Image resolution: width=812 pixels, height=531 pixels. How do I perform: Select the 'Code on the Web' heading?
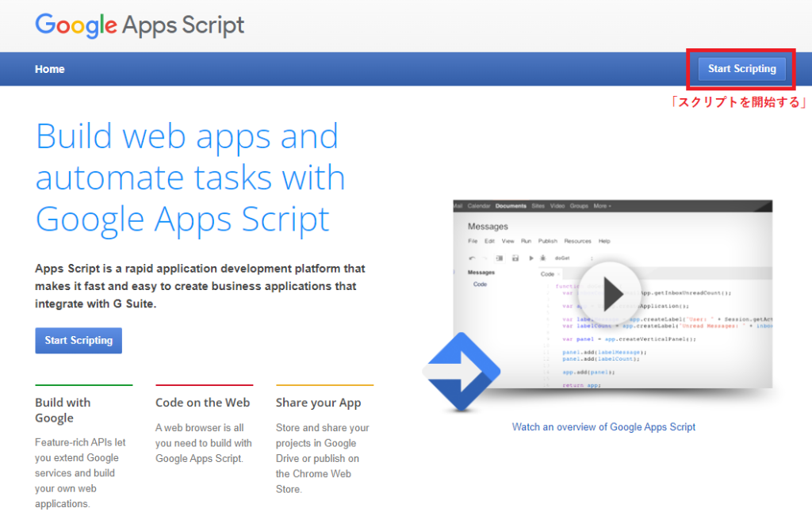(202, 403)
